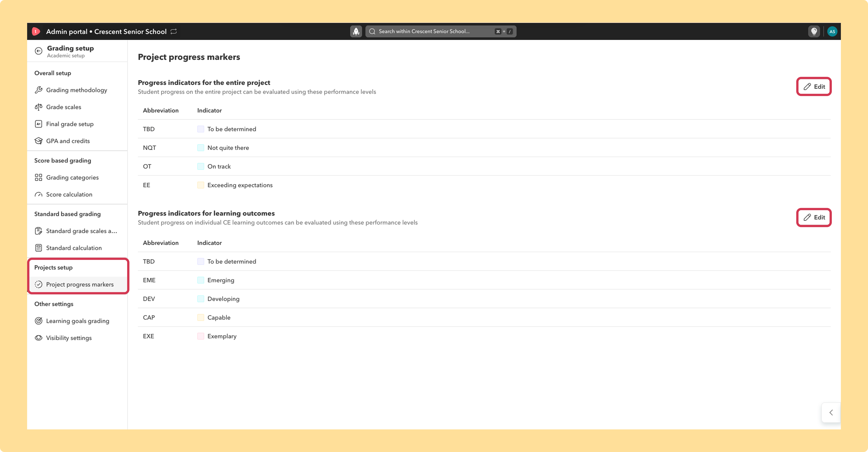Click the OT abbreviation cell
868x452 pixels.
point(147,166)
